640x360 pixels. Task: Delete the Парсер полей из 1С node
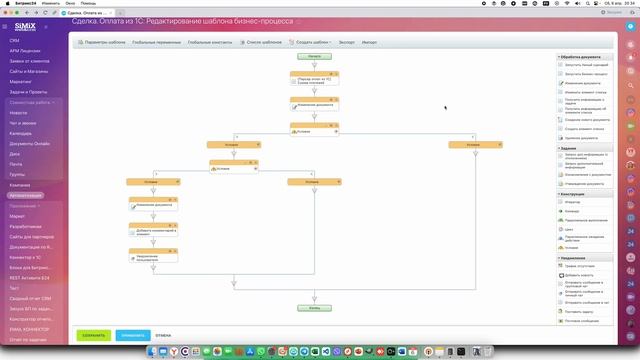tap(336, 74)
